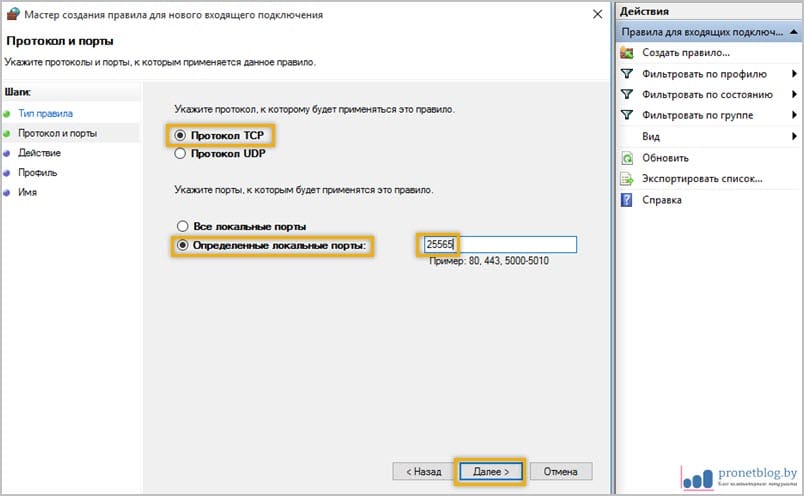
Task: Go to the Тип правила step
Action: (x=40, y=113)
